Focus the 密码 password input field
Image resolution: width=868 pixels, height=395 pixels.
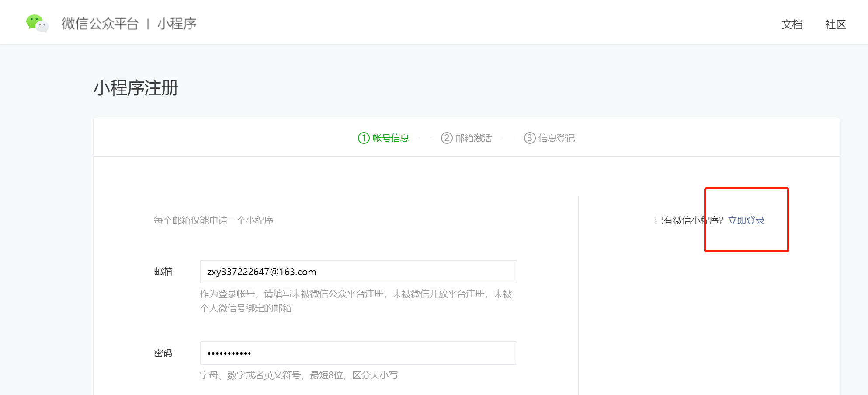358,353
